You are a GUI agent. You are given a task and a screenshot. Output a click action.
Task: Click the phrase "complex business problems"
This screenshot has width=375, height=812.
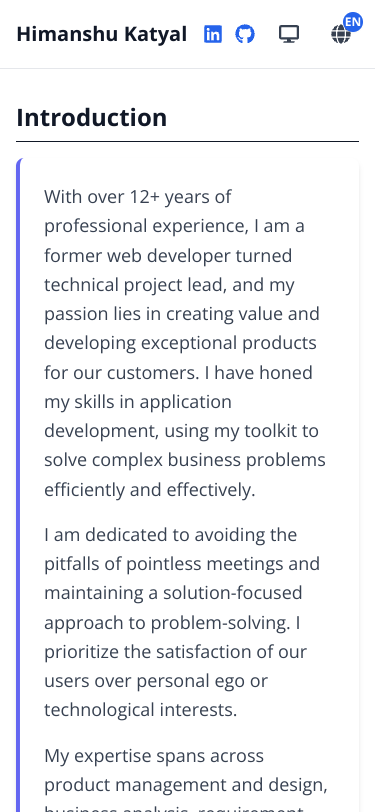tap(219, 460)
